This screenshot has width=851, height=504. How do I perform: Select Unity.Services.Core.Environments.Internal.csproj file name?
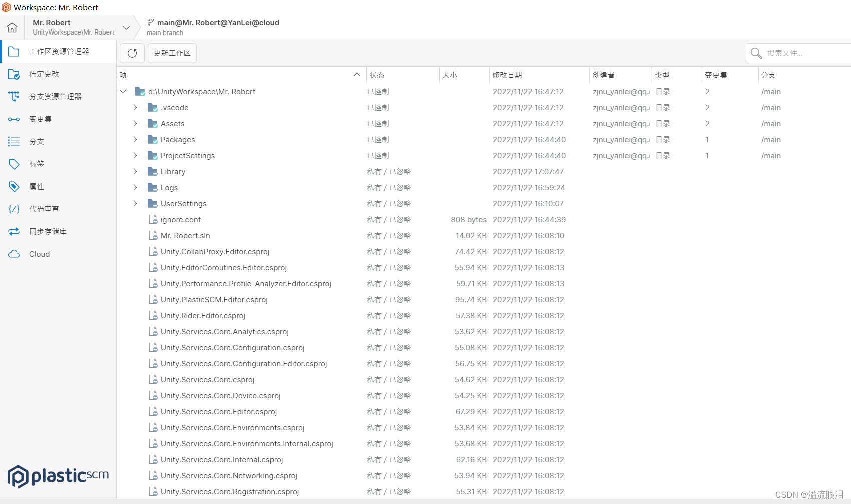pyautogui.click(x=247, y=444)
